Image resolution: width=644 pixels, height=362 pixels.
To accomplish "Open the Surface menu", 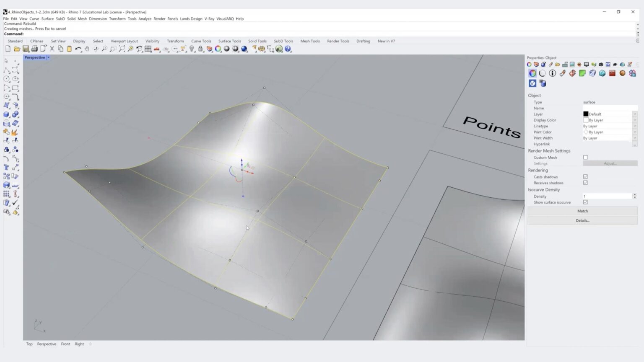I will coord(47,19).
